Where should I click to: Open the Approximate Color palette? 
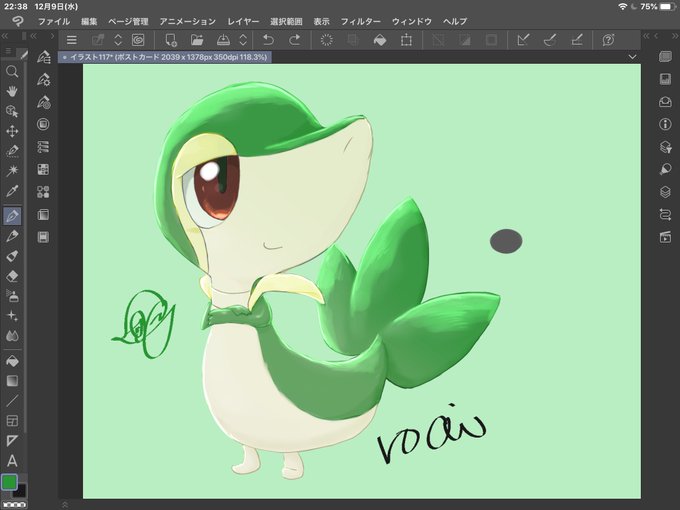(x=43, y=215)
